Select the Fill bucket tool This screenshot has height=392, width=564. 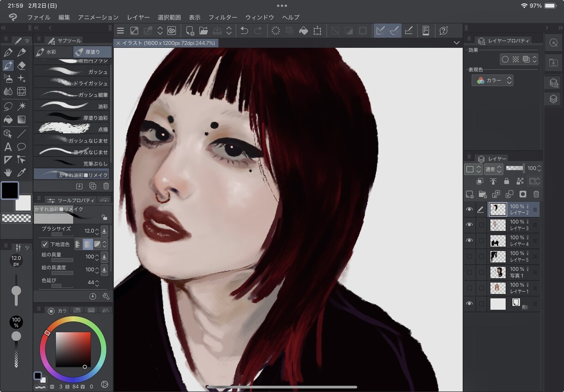point(8,119)
